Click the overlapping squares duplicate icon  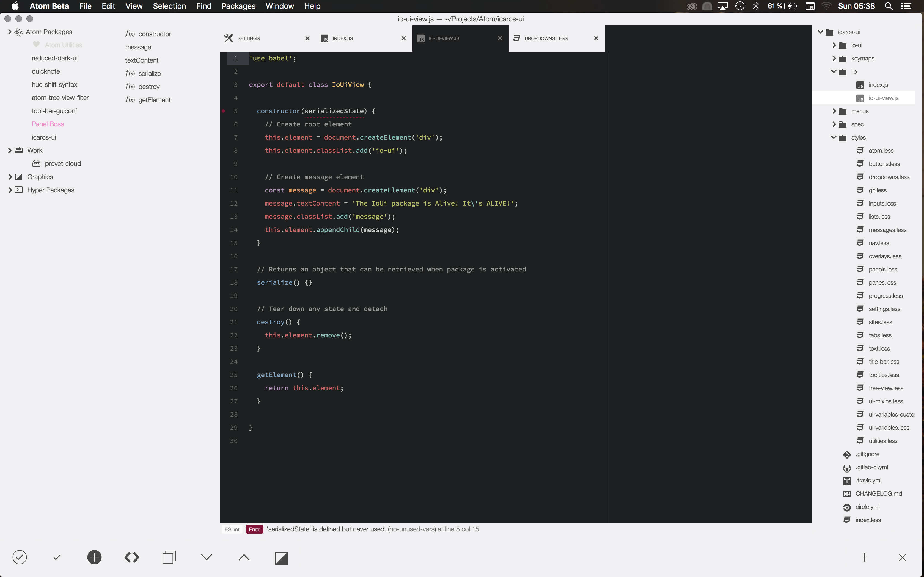(x=169, y=557)
